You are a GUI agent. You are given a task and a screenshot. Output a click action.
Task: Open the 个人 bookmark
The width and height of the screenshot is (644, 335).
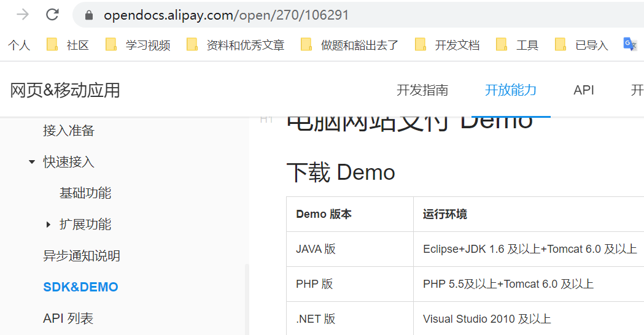tap(19, 45)
